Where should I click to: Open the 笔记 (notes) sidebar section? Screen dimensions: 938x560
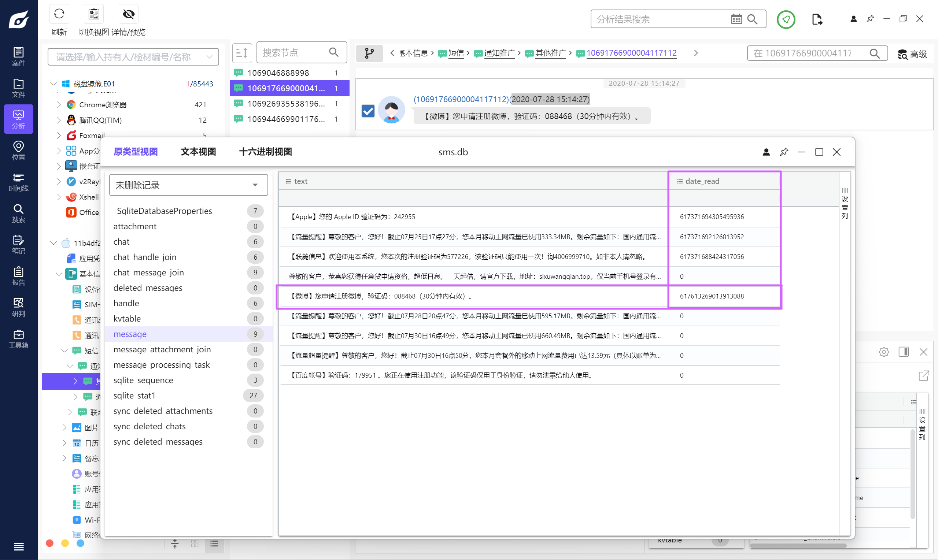[18, 245]
